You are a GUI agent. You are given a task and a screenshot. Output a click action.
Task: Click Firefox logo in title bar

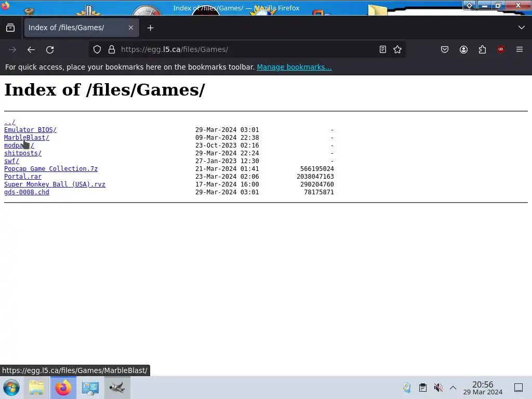pyautogui.click(x=5, y=6)
